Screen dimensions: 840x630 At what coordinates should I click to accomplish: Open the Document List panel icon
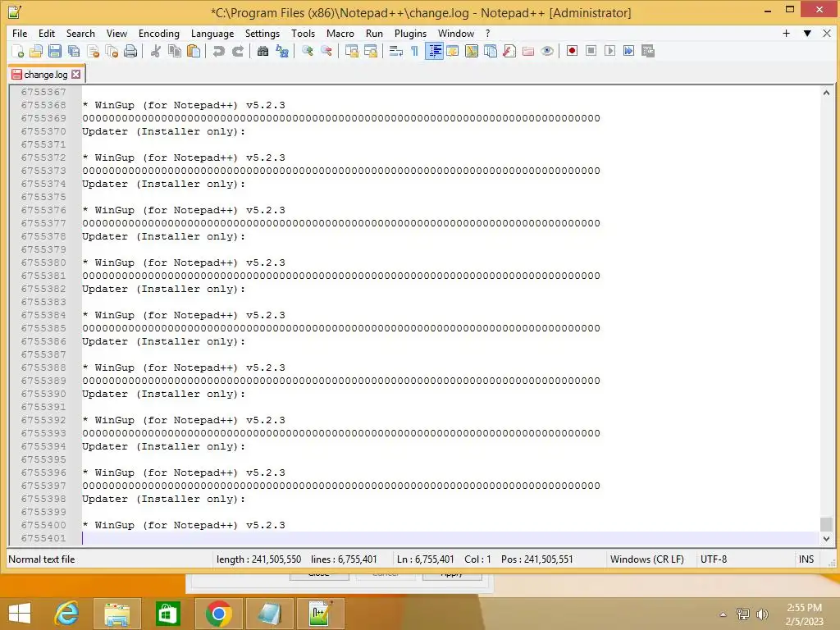point(491,51)
